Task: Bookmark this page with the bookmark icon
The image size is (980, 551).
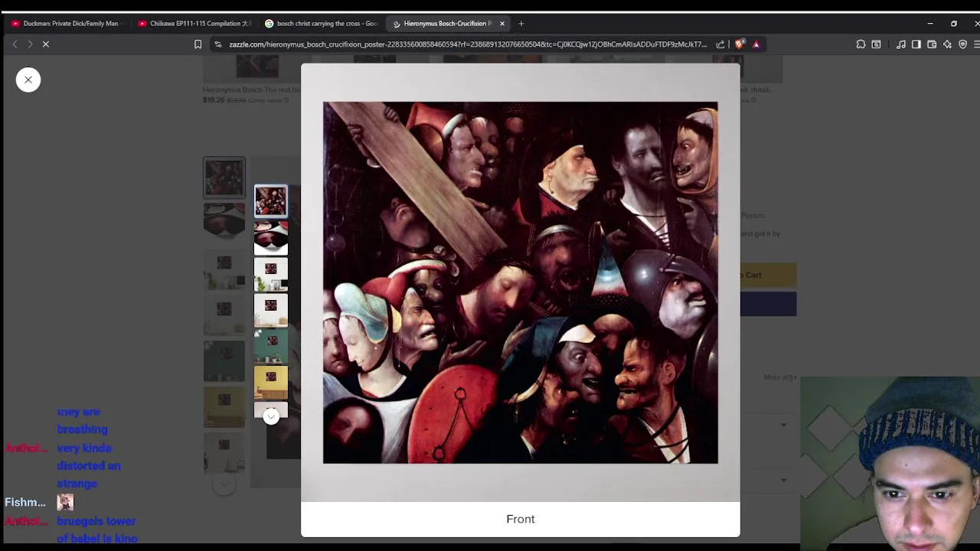Action: [198, 44]
